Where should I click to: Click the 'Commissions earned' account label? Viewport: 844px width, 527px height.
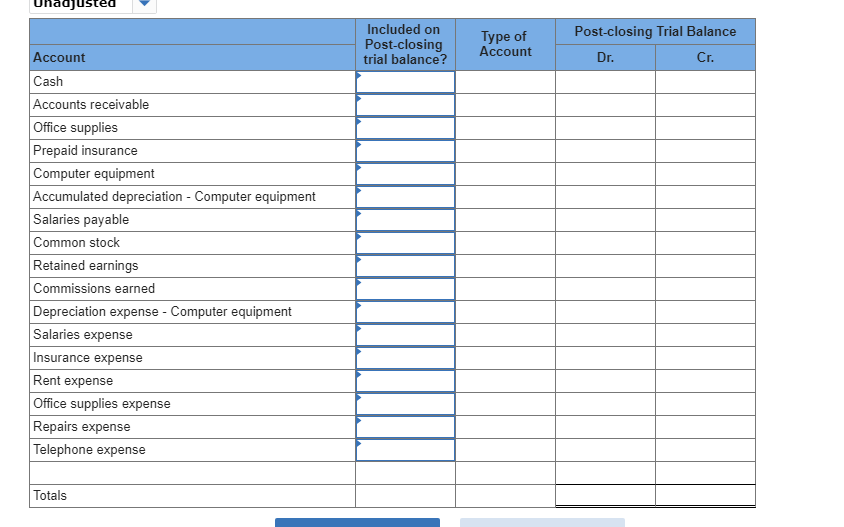[x=94, y=289]
